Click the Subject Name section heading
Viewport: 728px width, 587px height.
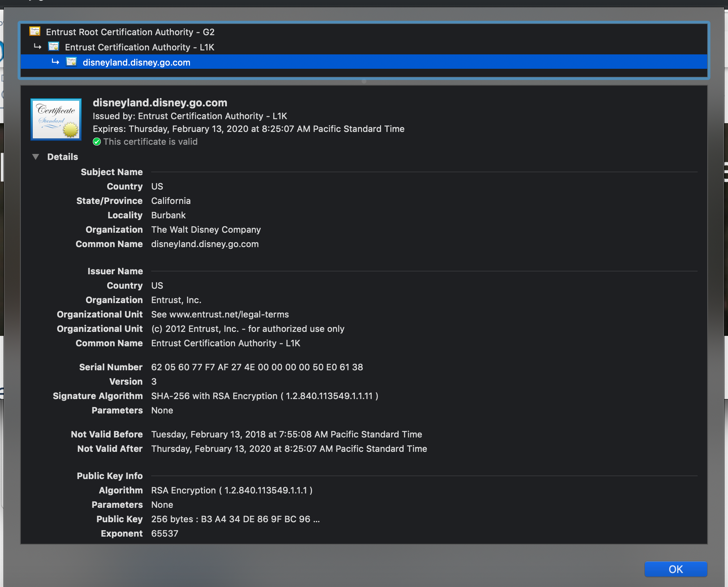click(x=112, y=172)
